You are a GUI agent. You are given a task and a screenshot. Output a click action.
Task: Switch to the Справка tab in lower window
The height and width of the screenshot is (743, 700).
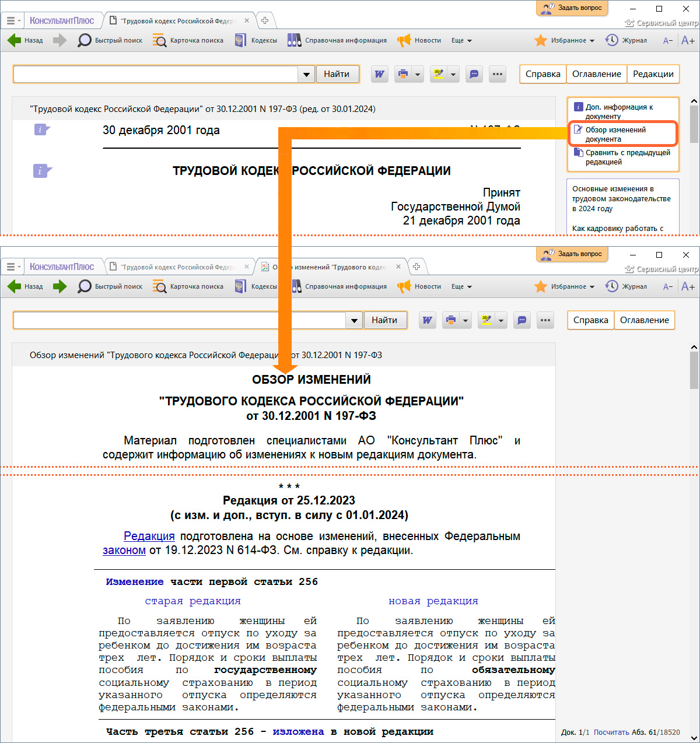click(x=590, y=320)
